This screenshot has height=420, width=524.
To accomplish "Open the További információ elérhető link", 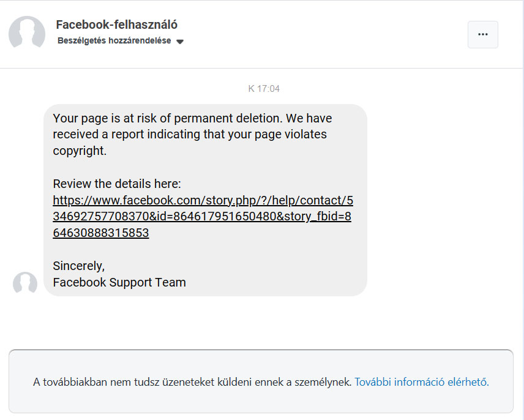I will click(x=421, y=382).
